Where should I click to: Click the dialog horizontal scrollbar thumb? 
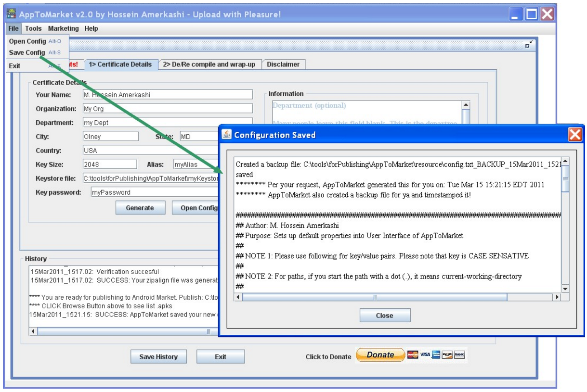pos(375,297)
